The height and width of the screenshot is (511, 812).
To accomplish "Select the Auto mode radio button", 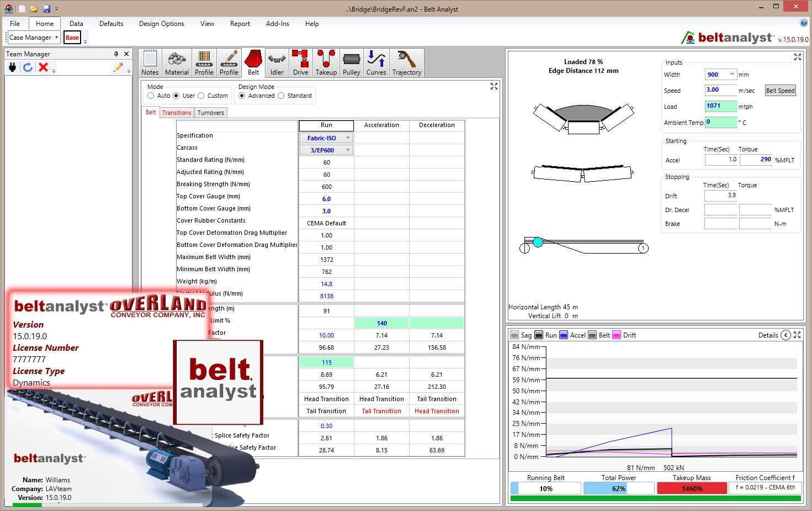I will (x=151, y=96).
